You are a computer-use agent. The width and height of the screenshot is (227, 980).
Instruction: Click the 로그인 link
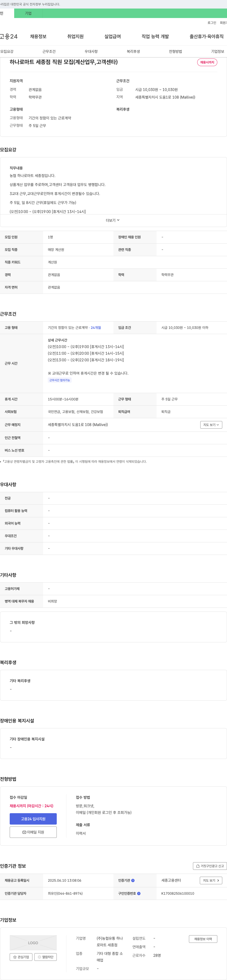click(x=211, y=23)
